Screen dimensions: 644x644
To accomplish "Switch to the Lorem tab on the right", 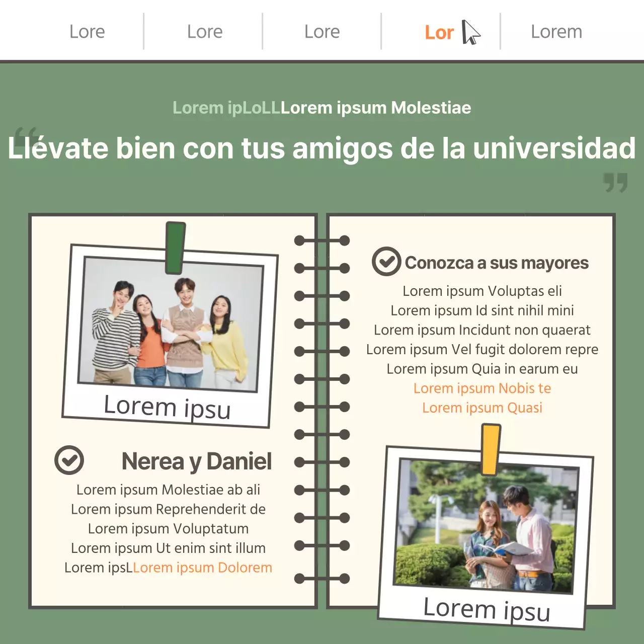I will pos(557,31).
